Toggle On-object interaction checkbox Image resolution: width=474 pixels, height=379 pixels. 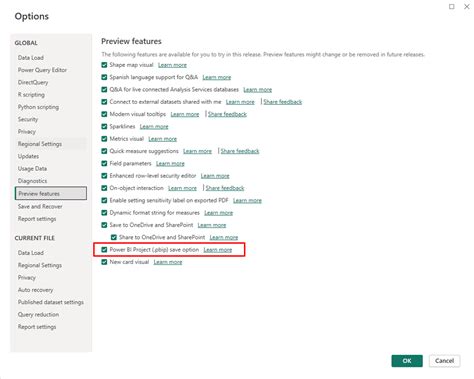tap(104, 188)
